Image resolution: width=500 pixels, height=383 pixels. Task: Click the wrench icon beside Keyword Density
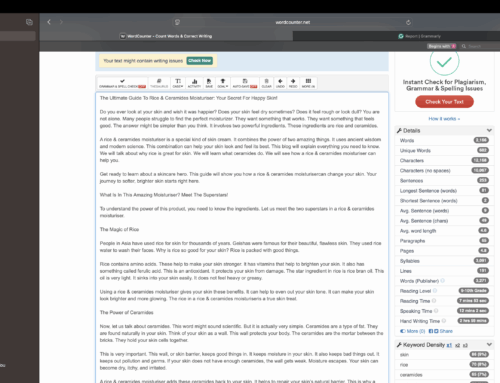pos(399,345)
